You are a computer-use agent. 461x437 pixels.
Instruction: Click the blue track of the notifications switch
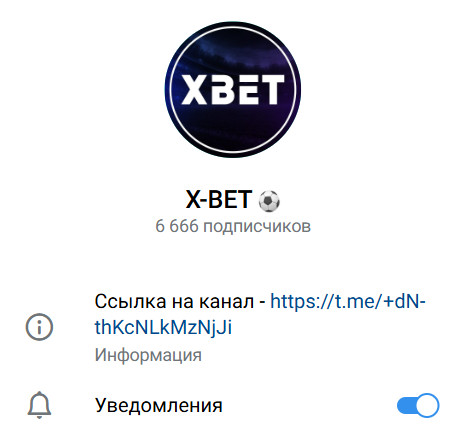406,405
